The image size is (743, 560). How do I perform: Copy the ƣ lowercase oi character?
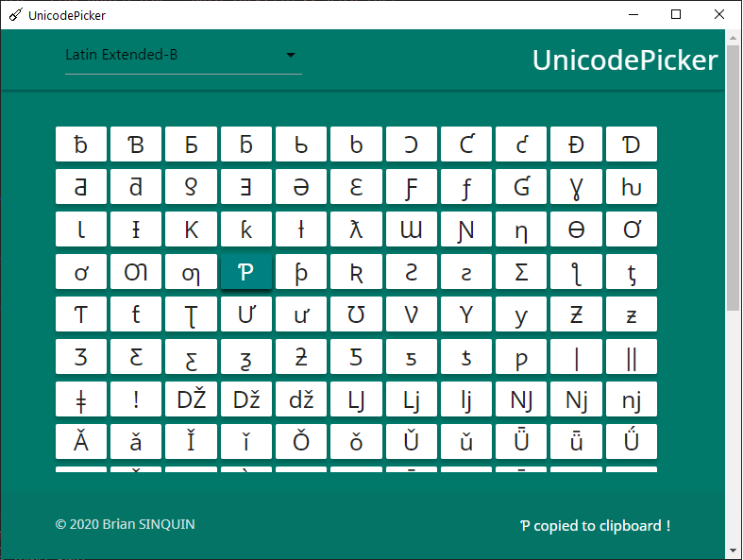[x=191, y=272]
